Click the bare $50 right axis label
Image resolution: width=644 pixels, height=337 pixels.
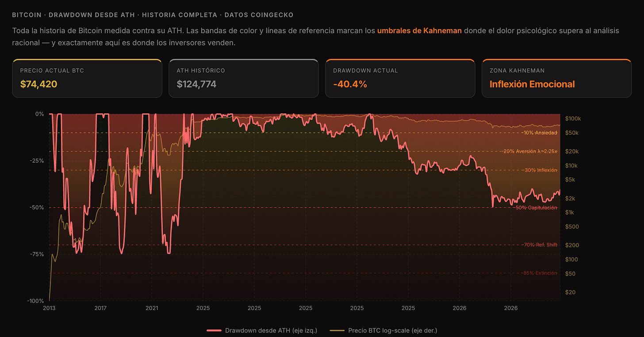[x=570, y=274]
